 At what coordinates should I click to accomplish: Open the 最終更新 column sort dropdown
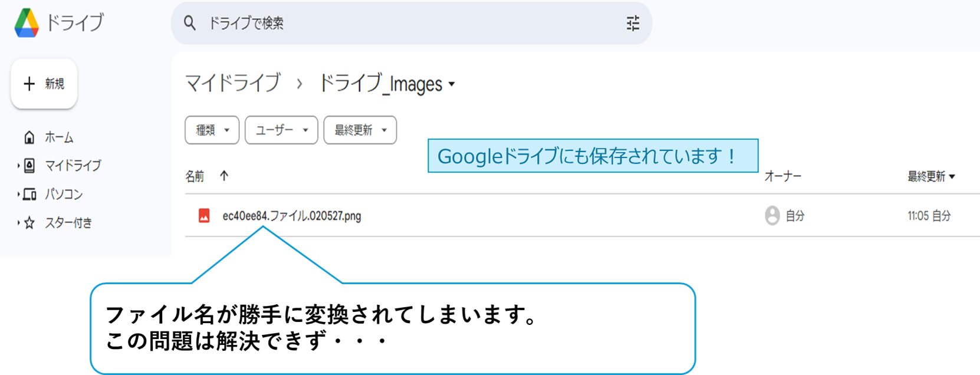(x=931, y=176)
